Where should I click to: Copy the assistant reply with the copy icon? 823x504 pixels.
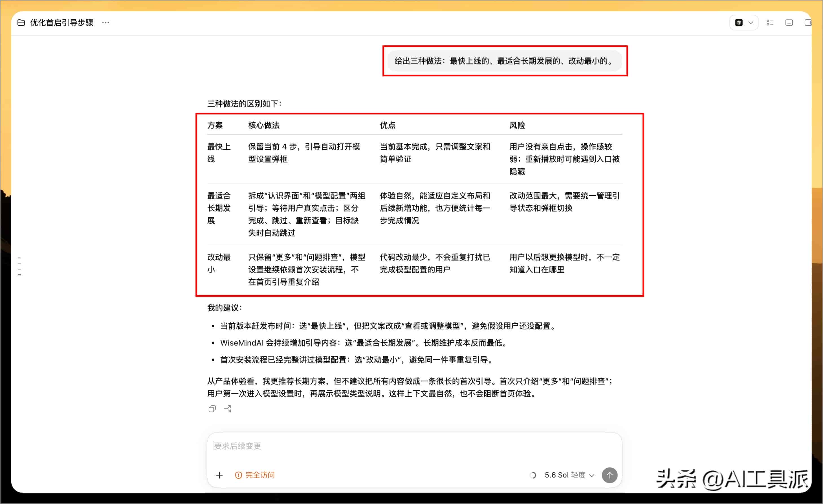(212, 409)
